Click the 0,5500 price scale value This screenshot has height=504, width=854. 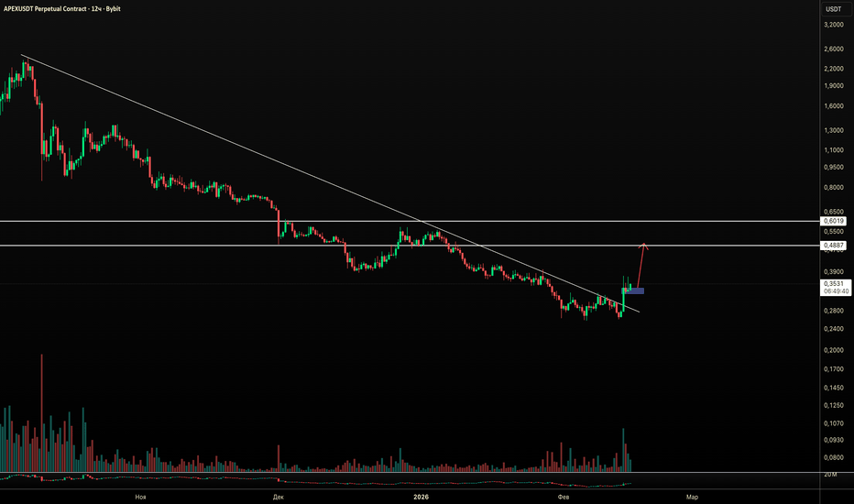click(834, 232)
